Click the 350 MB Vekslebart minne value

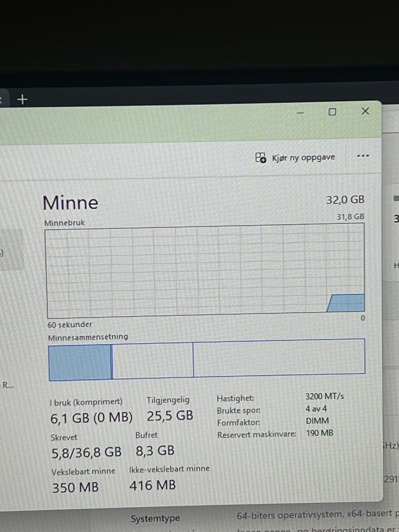(75, 487)
